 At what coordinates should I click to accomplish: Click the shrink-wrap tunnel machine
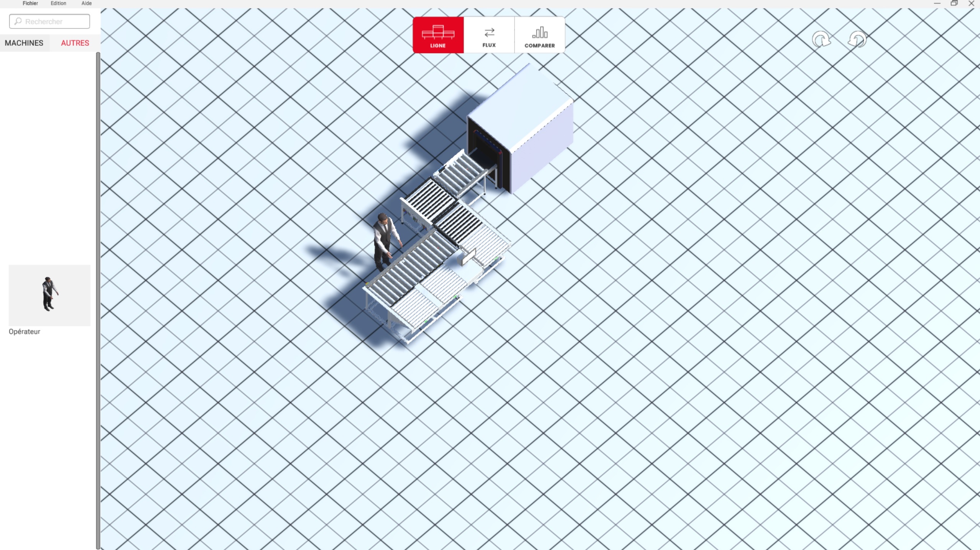521,123
